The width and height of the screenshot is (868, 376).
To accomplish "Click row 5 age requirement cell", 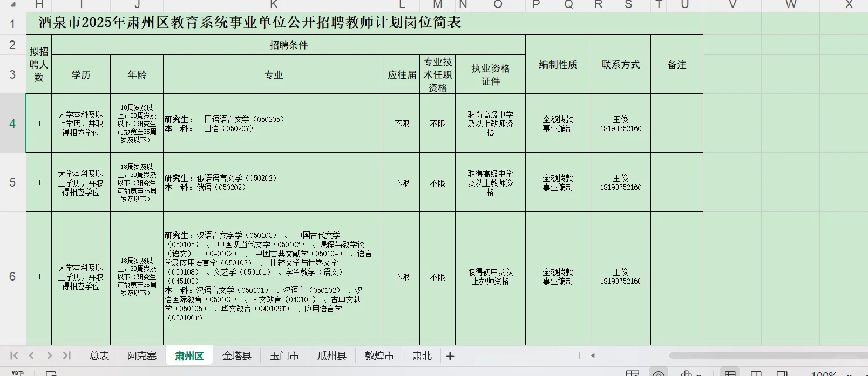I will [137, 182].
